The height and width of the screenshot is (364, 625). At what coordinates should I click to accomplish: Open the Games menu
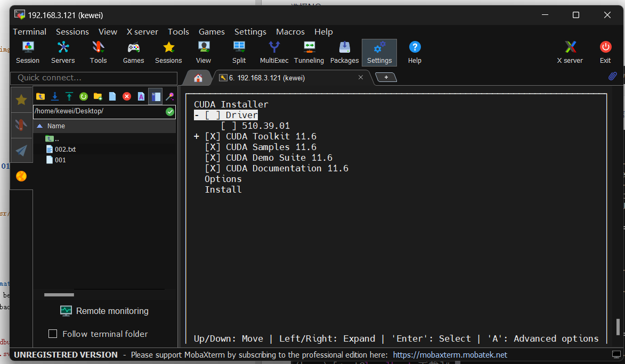coord(212,32)
